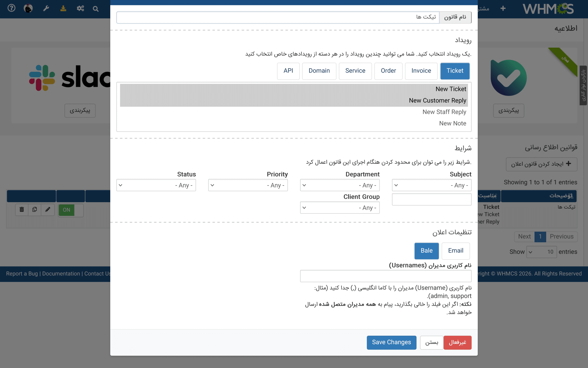Click پیکربندی button under shield logo
This screenshot has height=368, width=588.
pos(509,110)
